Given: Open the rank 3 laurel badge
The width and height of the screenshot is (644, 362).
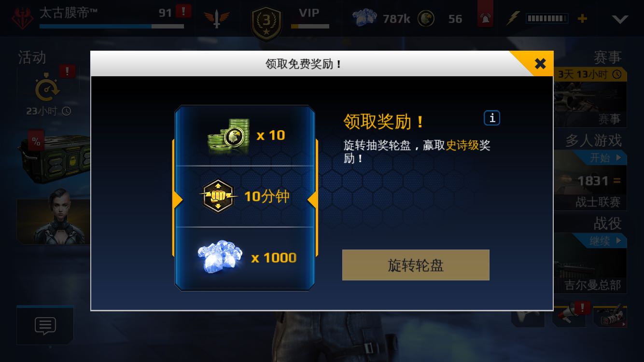Looking at the screenshot, I should pos(266,22).
